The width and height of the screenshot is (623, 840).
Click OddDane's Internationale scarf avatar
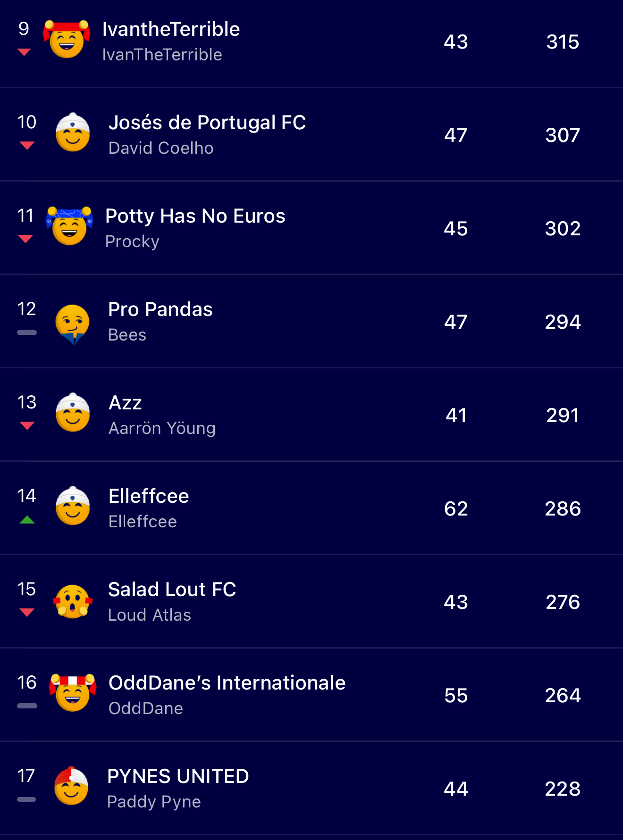pos(73,693)
